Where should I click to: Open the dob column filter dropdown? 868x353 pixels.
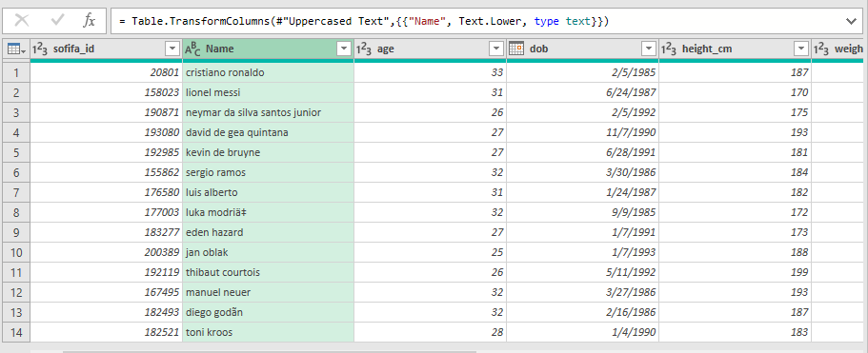tap(649, 49)
